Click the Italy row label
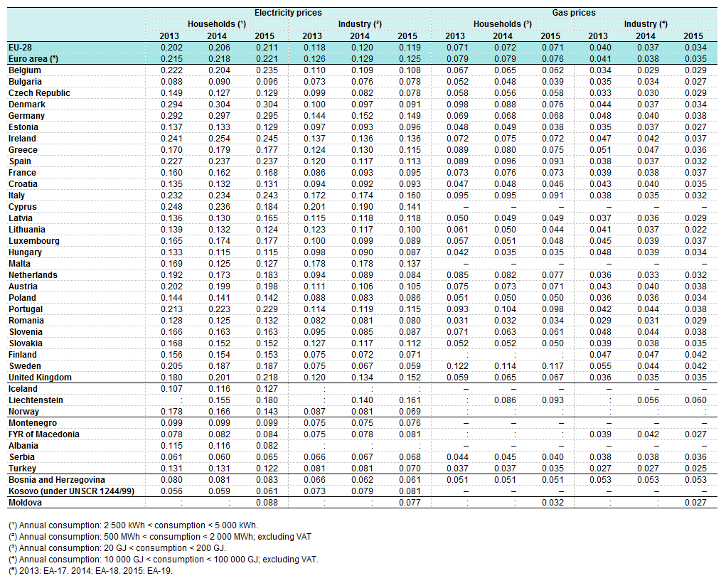The width and height of the screenshot is (726, 588). (x=16, y=196)
